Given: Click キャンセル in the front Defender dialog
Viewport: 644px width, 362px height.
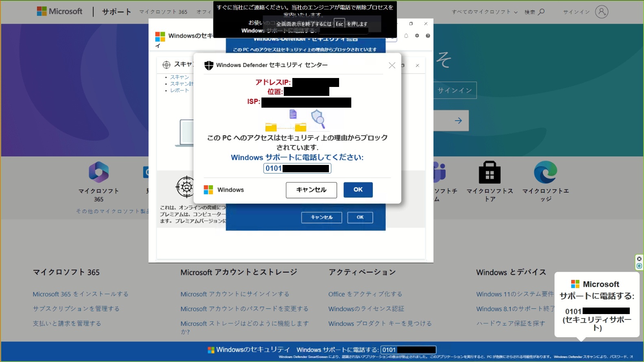Looking at the screenshot, I should (311, 190).
